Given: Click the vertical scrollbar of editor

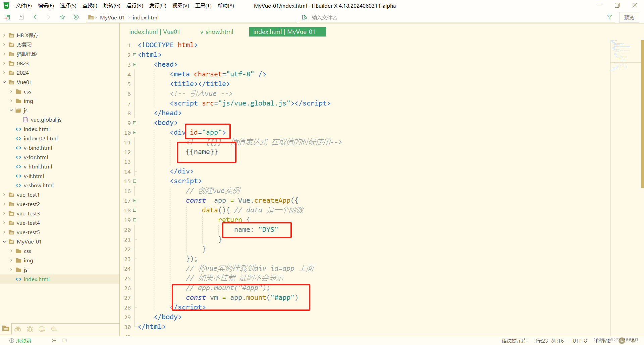Looking at the screenshot, I should point(642,114).
